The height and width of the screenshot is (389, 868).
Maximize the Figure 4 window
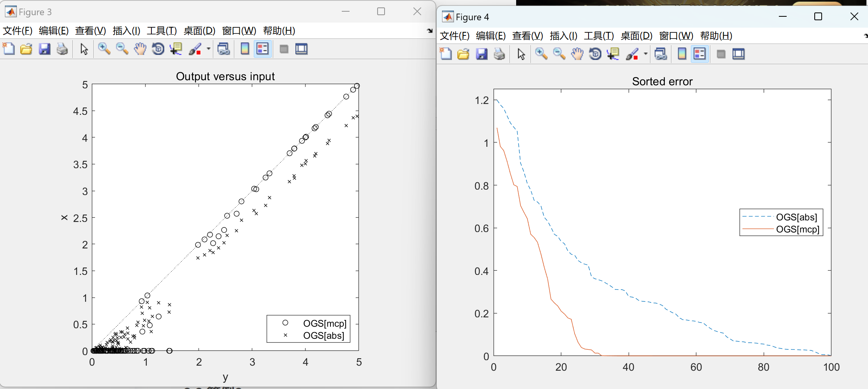818,16
